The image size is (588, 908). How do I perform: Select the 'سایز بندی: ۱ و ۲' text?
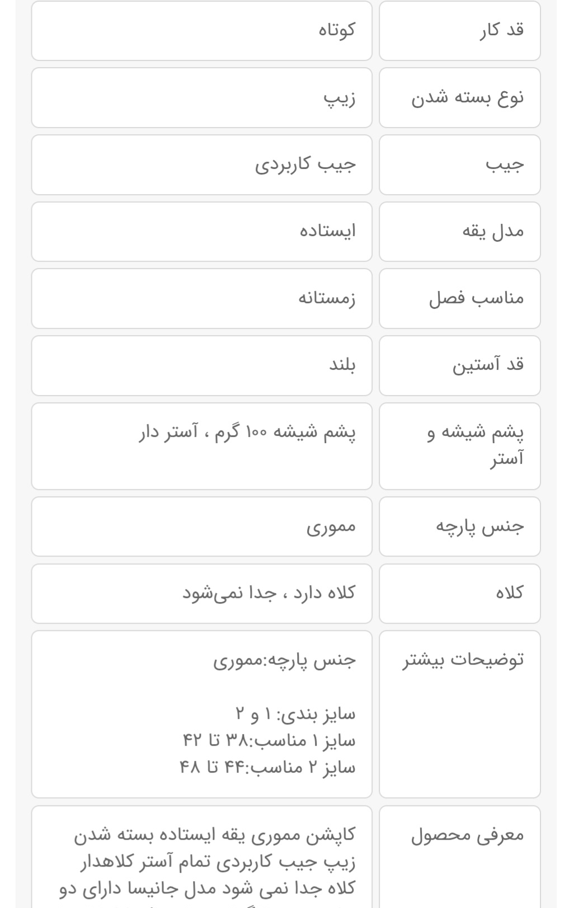point(295,714)
